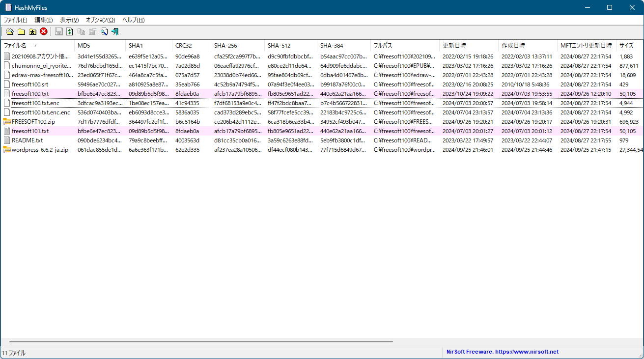
Task: Select the README.txt file entry
Action: point(27,140)
